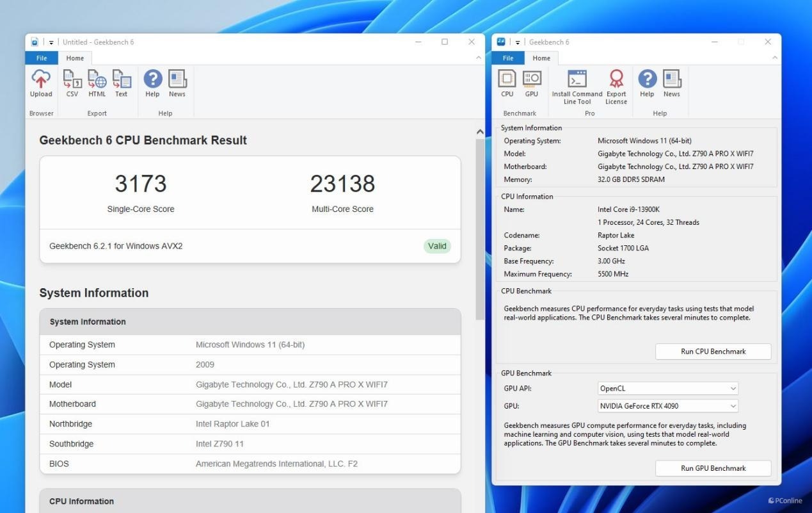Collapse the ribbon in the results window

pos(479,58)
